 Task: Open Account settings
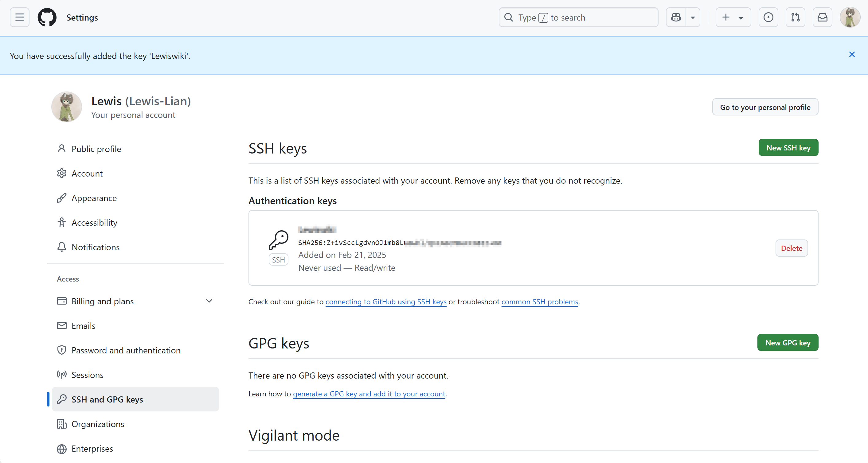click(135, 173)
